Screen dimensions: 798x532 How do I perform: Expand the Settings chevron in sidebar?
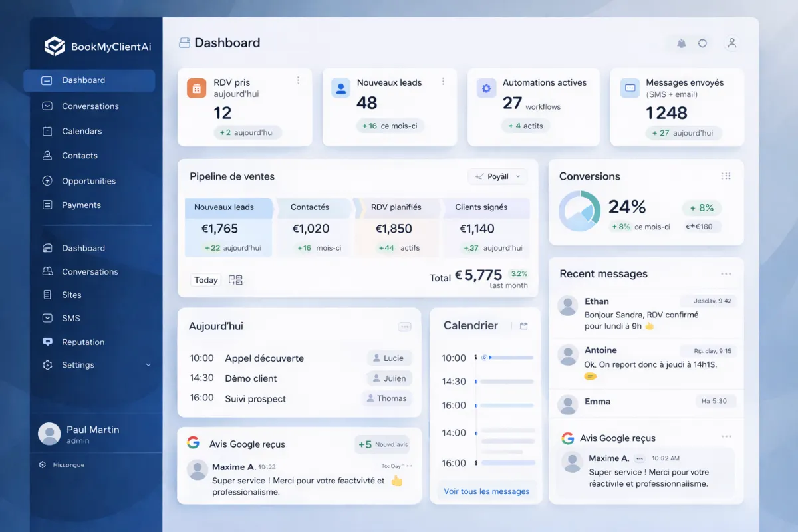tap(148, 365)
